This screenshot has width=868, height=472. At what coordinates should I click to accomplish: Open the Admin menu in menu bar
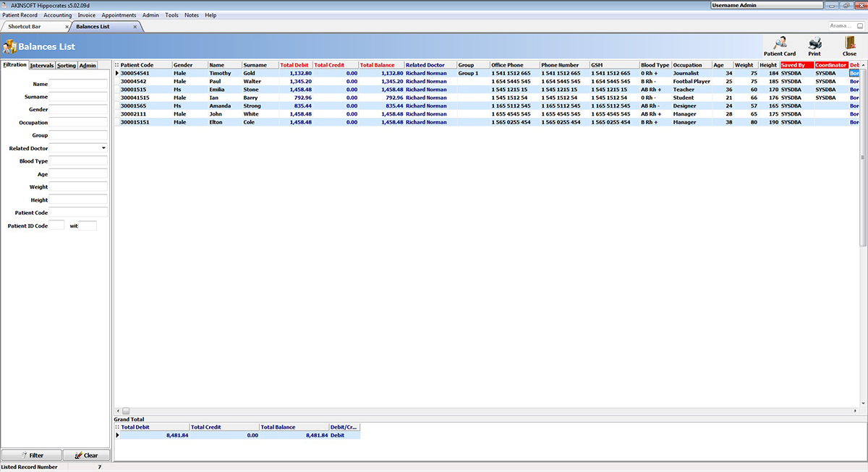pos(150,15)
